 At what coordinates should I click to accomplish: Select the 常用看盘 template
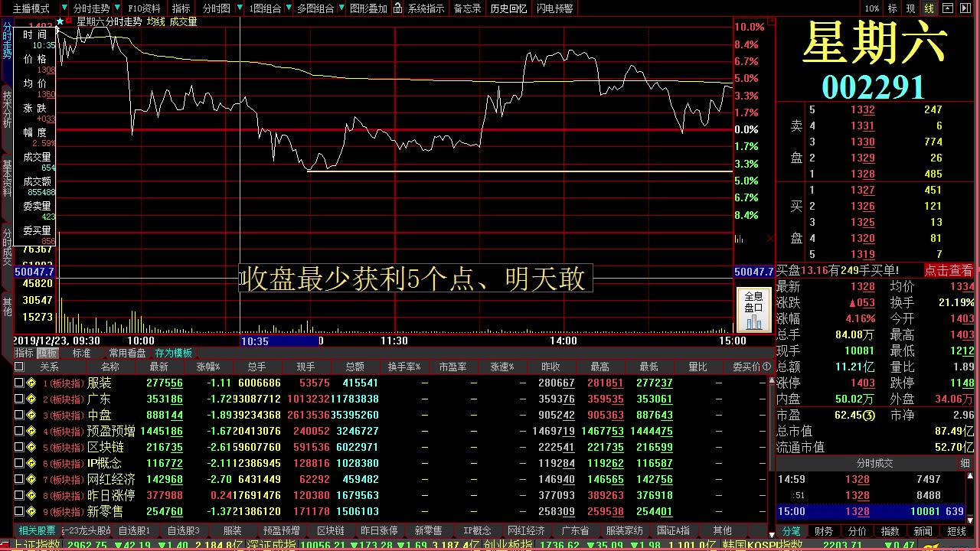[126, 354]
